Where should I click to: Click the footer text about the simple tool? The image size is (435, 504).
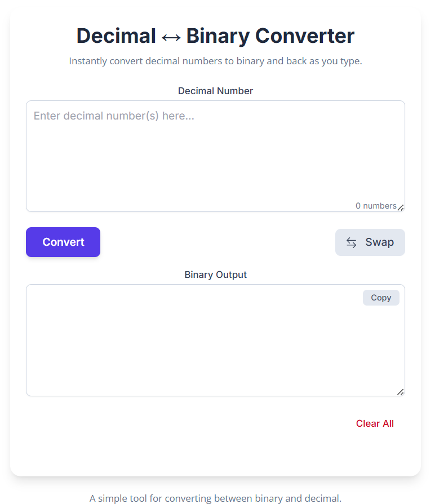point(215,498)
